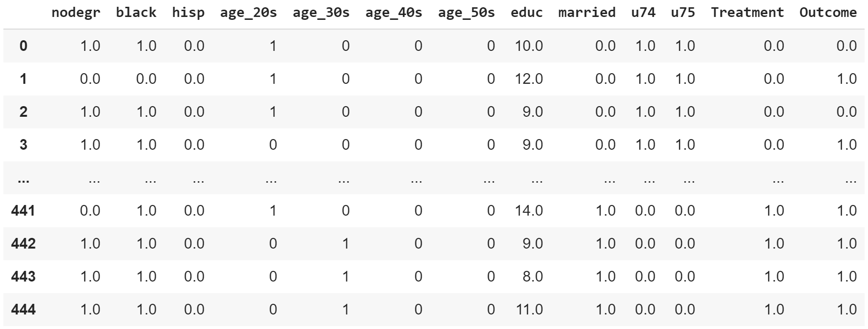
Task: Select the hisp column header
Action: [188, 13]
